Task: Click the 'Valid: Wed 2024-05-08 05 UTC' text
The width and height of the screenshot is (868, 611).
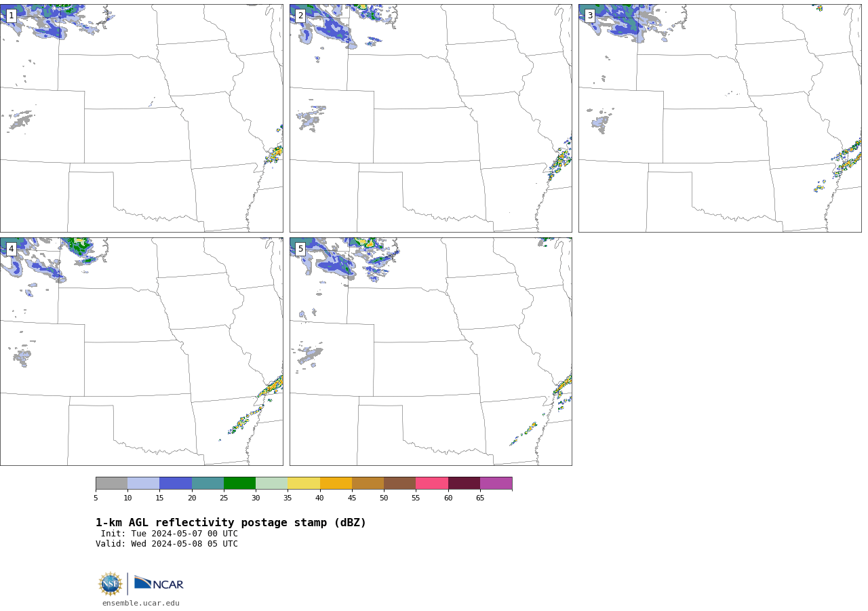Action: (167, 544)
